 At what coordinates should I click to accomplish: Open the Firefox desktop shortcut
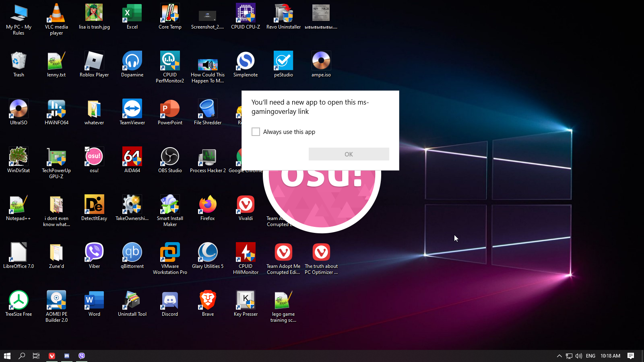[208, 208]
